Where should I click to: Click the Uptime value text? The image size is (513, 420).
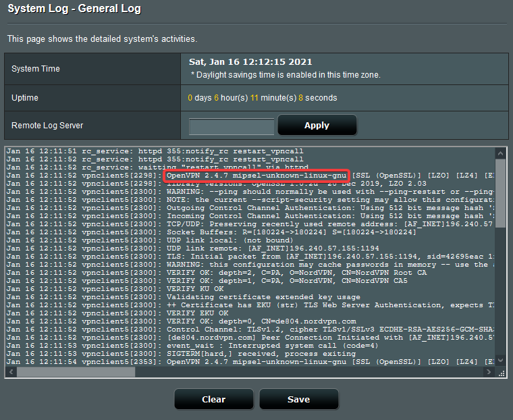tap(262, 98)
